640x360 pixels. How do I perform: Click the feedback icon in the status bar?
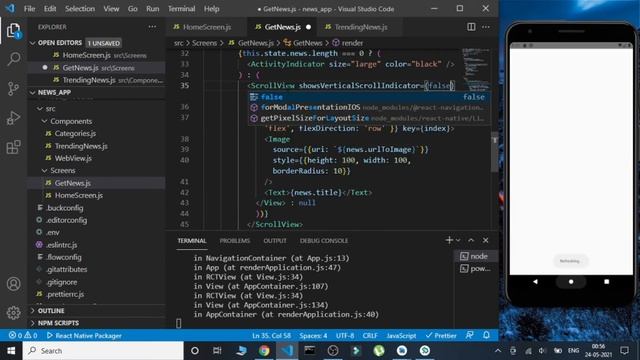tap(470, 336)
